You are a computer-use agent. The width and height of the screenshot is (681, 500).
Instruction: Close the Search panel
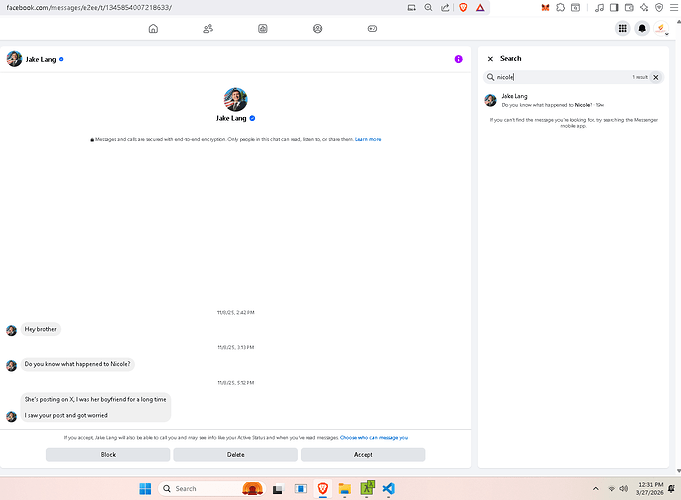point(490,59)
